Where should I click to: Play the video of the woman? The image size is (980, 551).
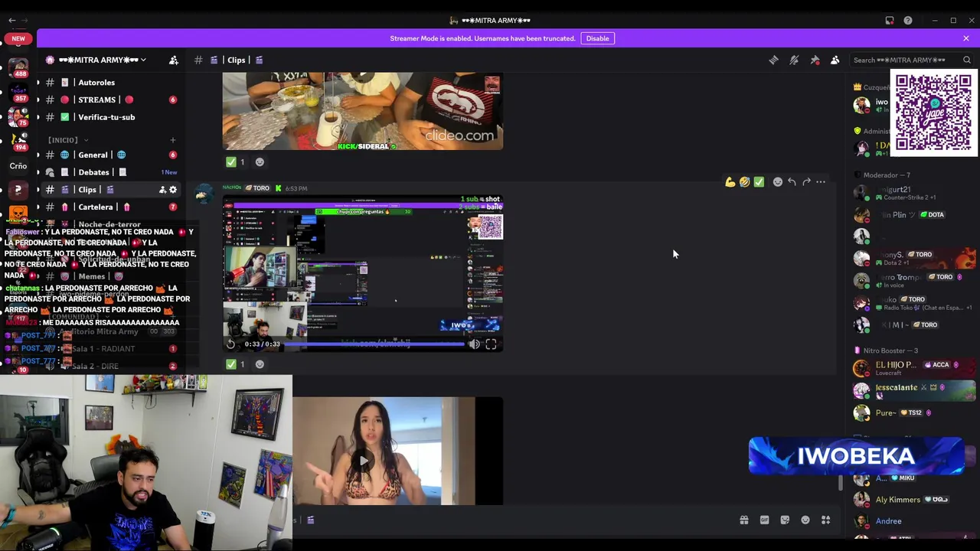pyautogui.click(x=363, y=459)
